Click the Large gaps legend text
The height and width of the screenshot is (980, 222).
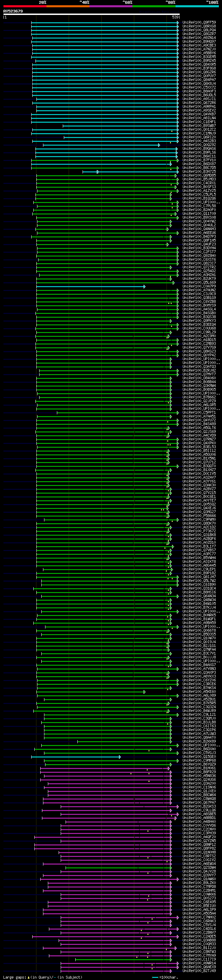pyautogui.click(x=43, y=977)
